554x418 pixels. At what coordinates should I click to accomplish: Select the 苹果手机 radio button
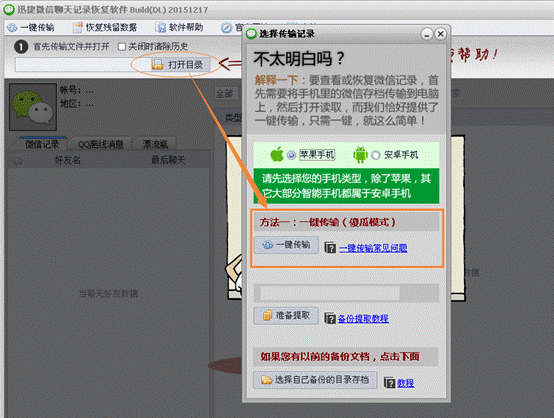tap(291, 155)
